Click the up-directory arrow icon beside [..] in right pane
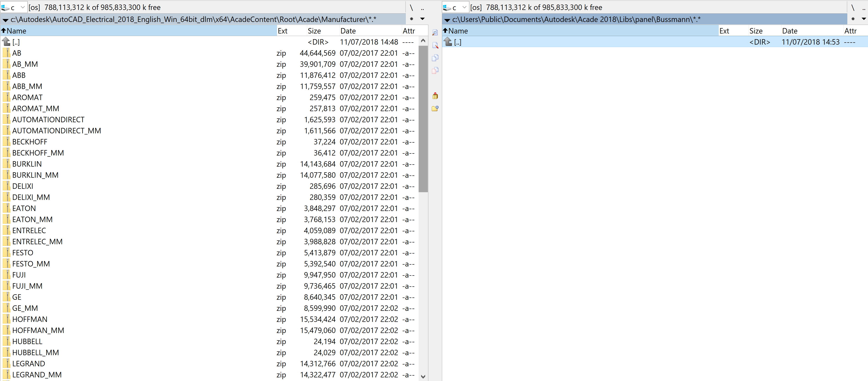 click(448, 41)
